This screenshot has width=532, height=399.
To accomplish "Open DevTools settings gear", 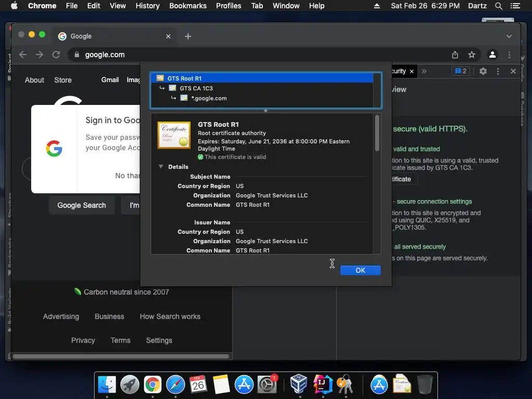I will tap(483, 71).
